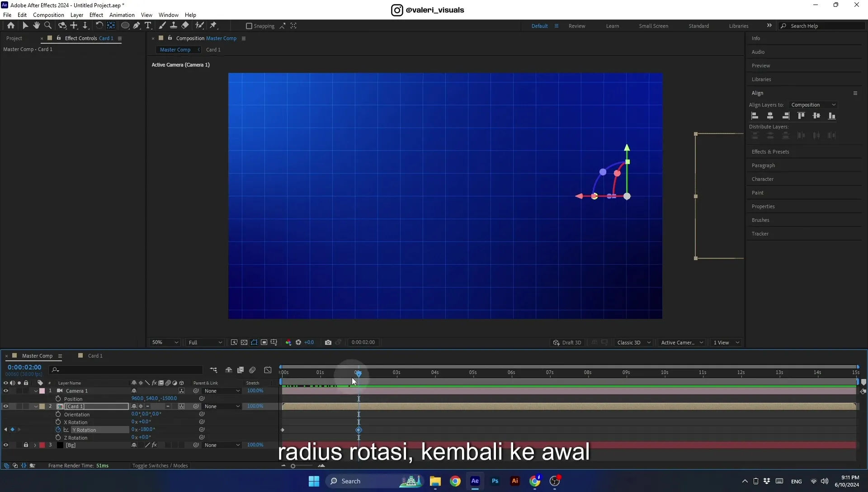Open the timeline Graph Editor

point(268,370)
